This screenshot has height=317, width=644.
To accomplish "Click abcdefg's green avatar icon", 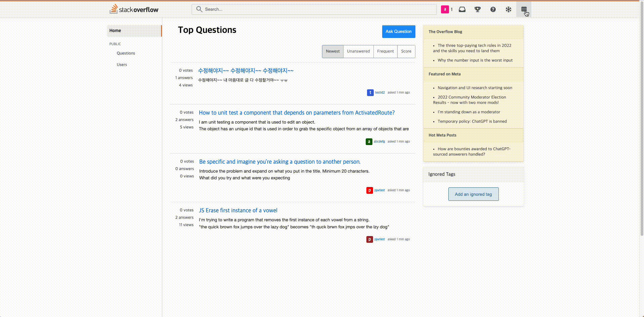I will point(369,141).
